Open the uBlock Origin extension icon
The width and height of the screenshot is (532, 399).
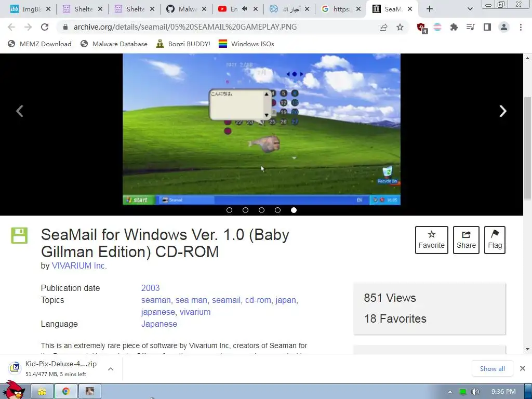click(x=422, y=28)
